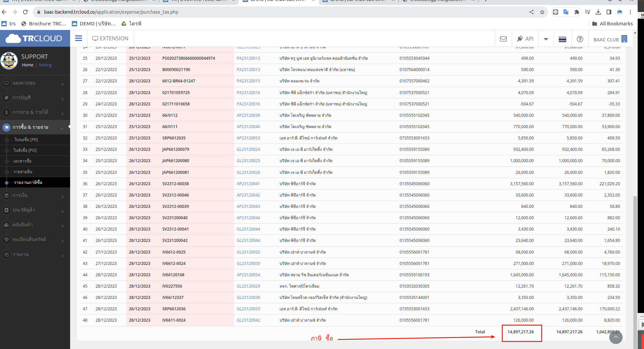The height and width of the screenshot is (349, 644).
Task: Open the browser extensions puzzle icon
Action: click(577, 12)
